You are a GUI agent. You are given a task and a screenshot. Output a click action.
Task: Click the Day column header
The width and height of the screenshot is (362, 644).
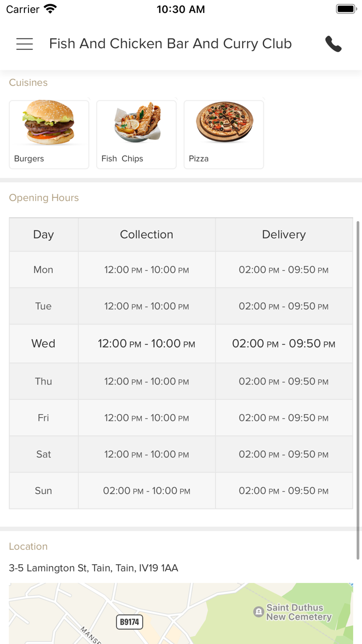43,235
